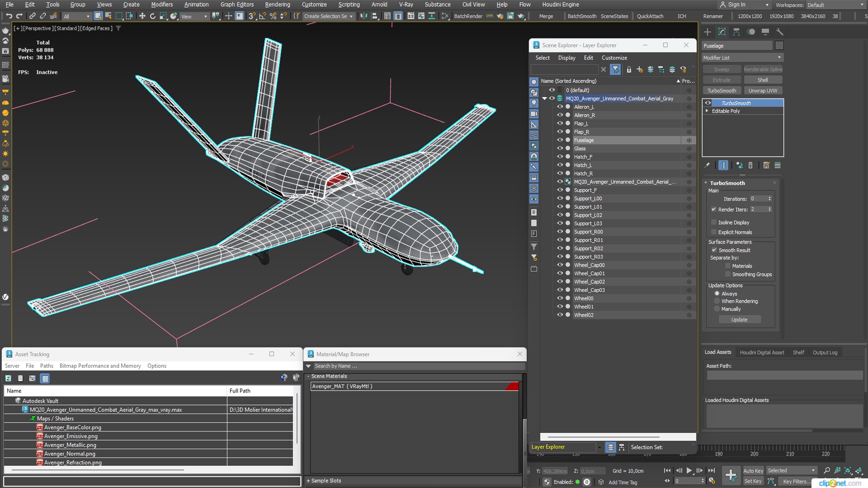Click the Redo arrow in main toolbar
Screen dimensions: 868x488
[19, 16]
